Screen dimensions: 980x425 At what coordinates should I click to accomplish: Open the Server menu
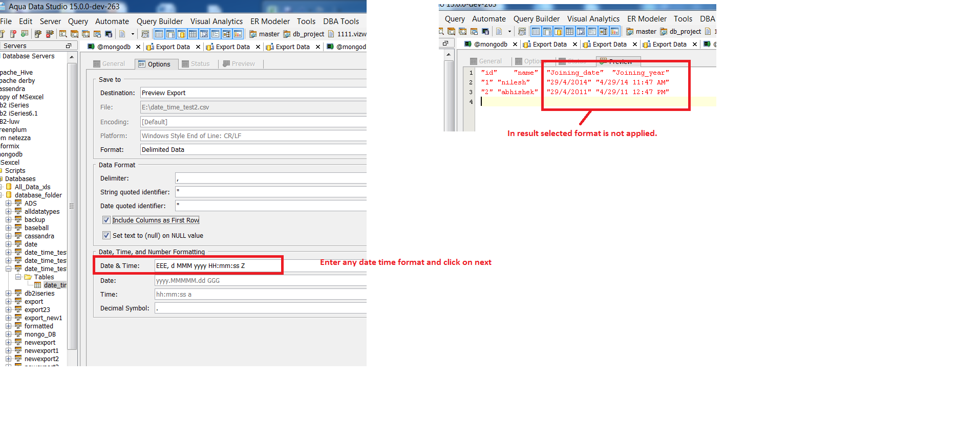(50, 21)
